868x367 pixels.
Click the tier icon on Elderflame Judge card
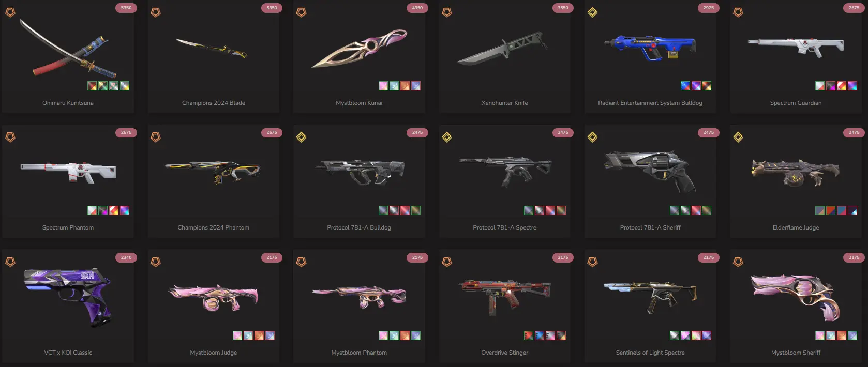tap(738, 137)
